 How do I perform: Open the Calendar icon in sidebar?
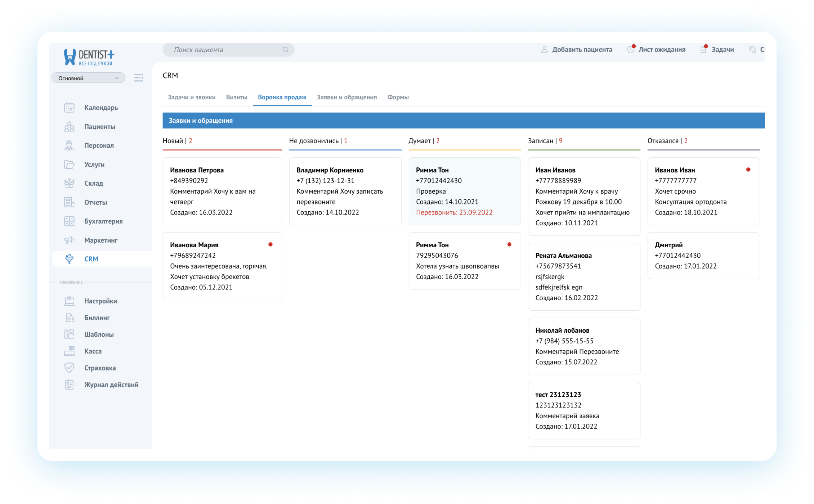click(x=69, y=108)
